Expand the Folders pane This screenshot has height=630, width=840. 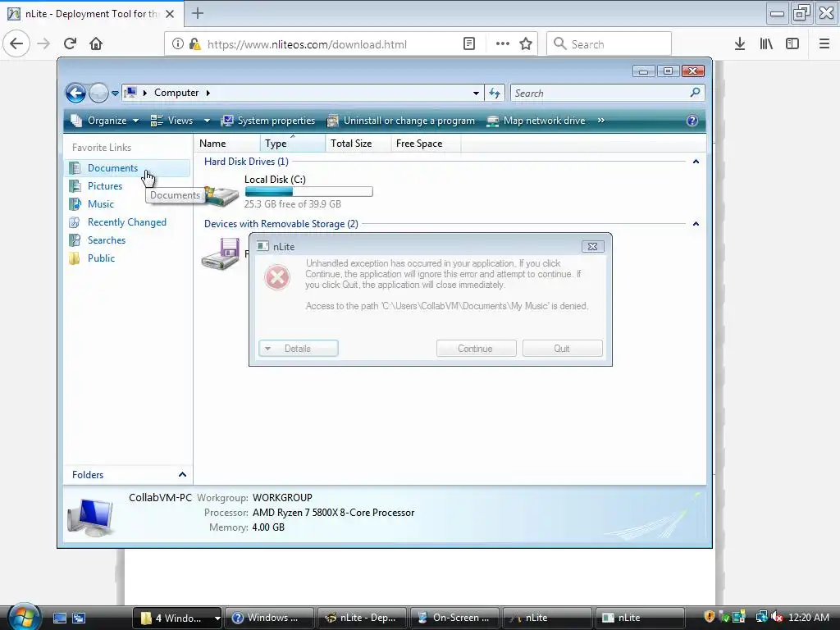pyautogui.click(x=129, y=475)
